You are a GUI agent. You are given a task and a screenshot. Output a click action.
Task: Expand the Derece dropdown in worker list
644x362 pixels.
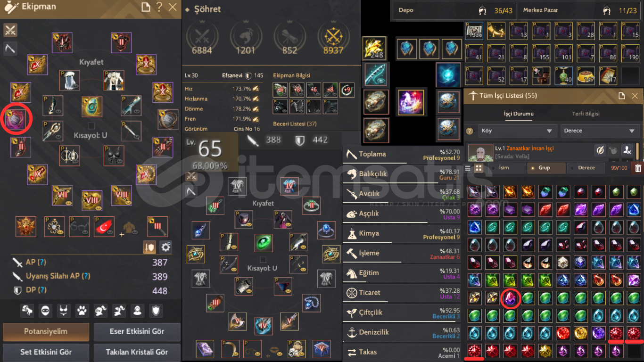600,131
